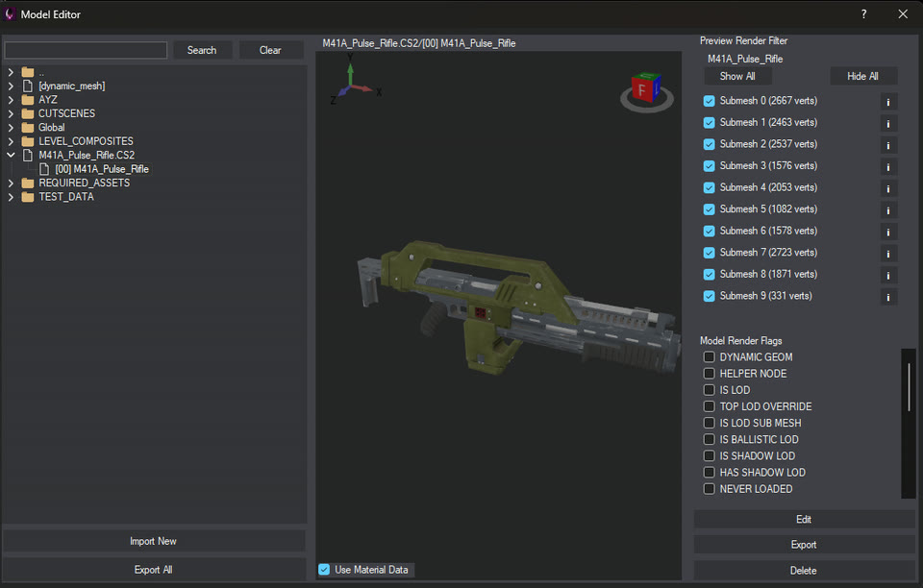Click the LEVEL_COMPOSITES folder icon
Viewport: 923px width, 588px height.
(28, 141)
